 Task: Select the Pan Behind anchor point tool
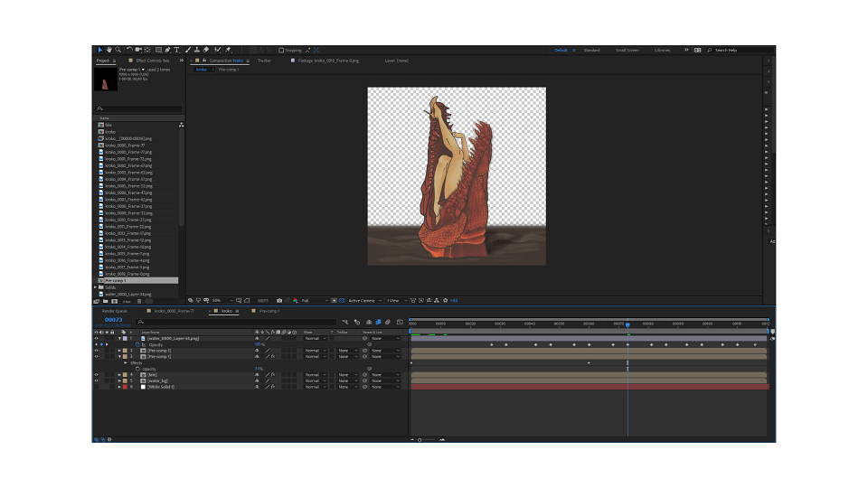coord(147,50)
